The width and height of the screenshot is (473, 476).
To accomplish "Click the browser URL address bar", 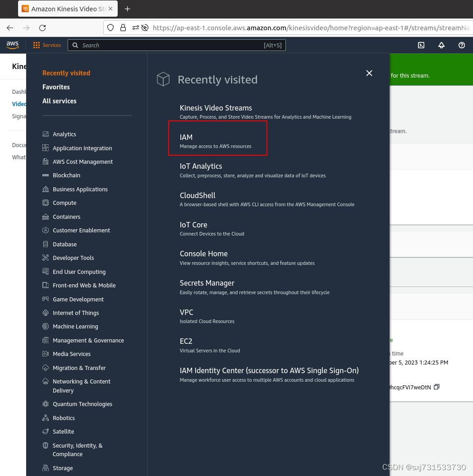I will tap(311, 28).
